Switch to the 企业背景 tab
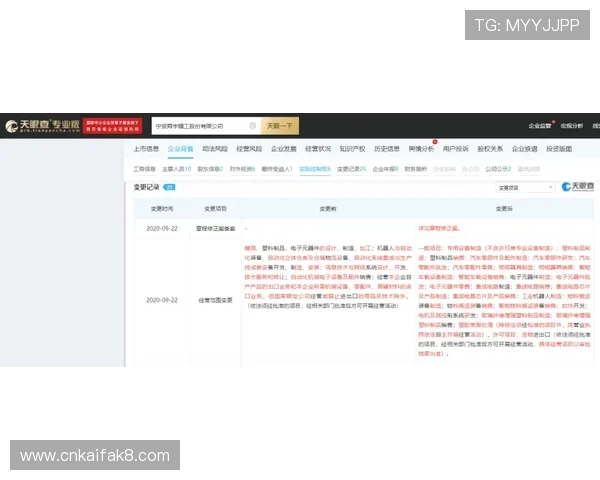This screenshot has height=480, width=600. [180, 149]
